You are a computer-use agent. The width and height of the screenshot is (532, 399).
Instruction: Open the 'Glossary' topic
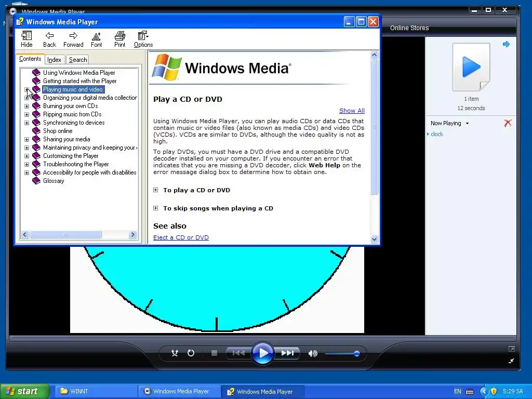pyautogui.click(x=54, y=180)
